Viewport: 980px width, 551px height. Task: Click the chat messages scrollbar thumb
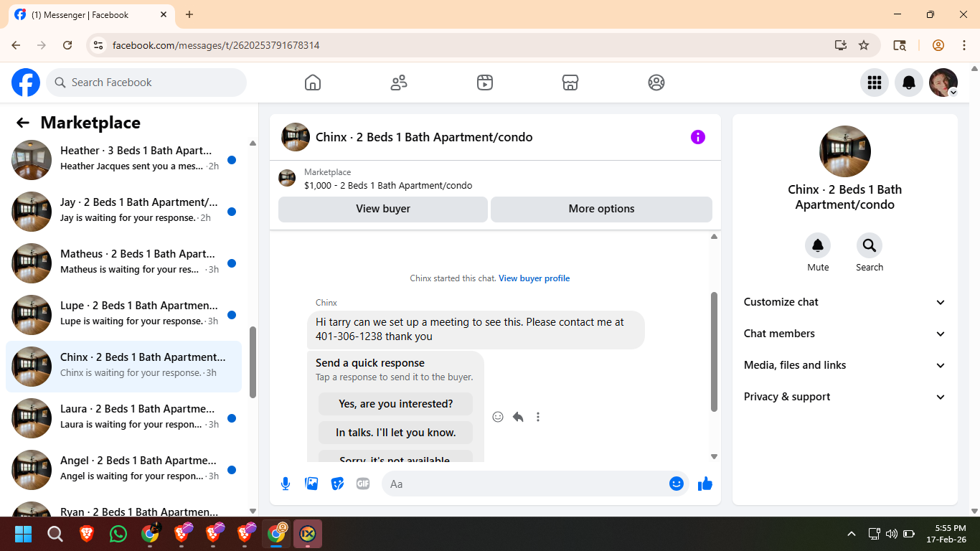click(x=714, y=352)
